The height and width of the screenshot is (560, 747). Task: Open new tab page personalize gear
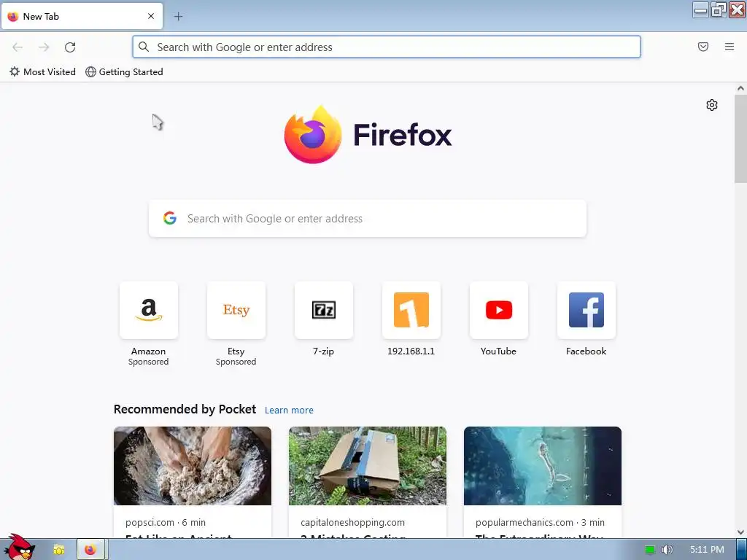coord(712,105)
